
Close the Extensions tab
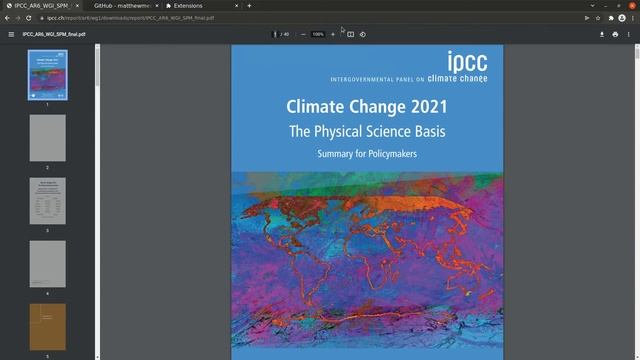236,6
